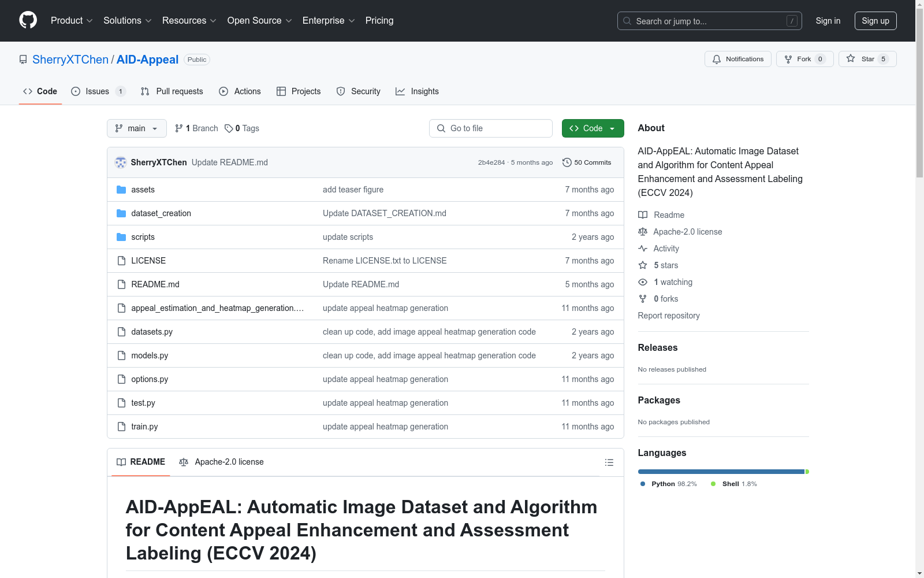The image size is (924, 578).
Task: Open the Report repository link
Action: [669, 316]
